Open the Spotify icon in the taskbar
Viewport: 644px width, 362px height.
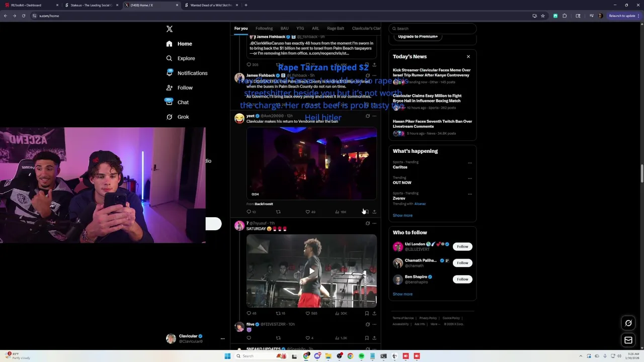tap(361, 356)
